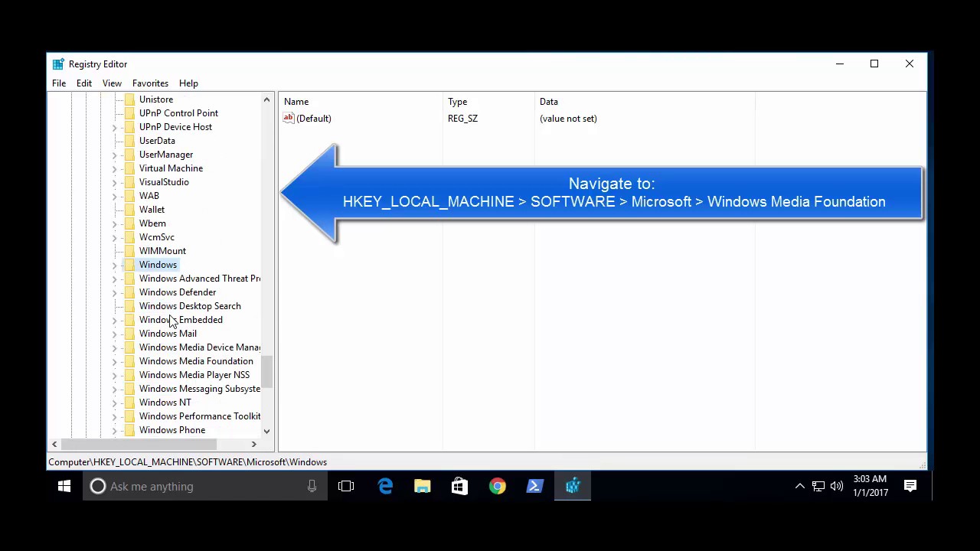Open the Edit menu
This screenshot has height=551, width=980.
[84, 83]
